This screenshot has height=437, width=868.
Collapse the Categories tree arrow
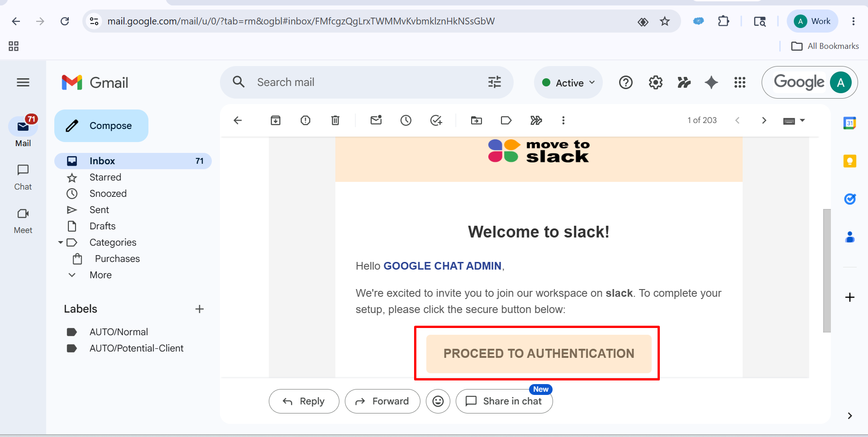[61, 242]
